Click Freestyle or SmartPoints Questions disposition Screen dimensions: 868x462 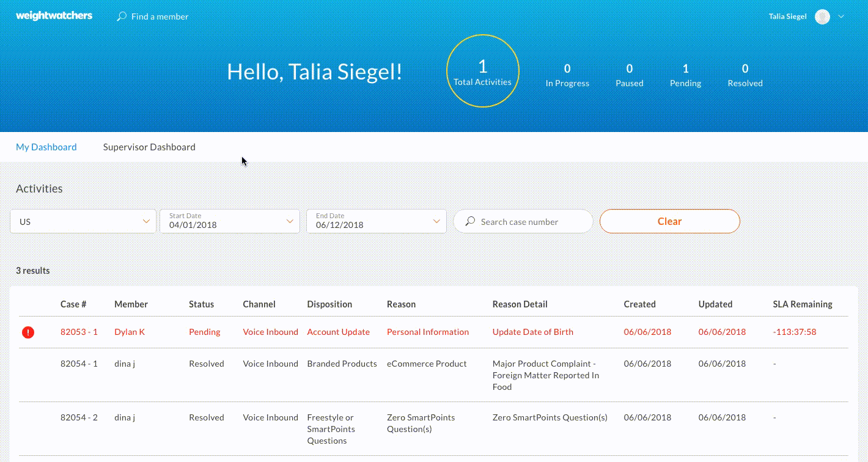point(331,429)
